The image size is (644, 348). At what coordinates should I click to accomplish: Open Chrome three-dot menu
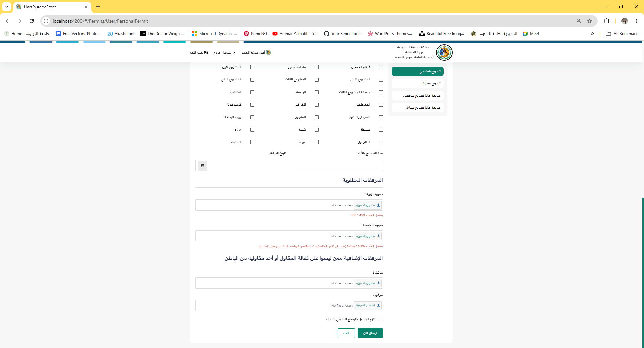[637, 21]
